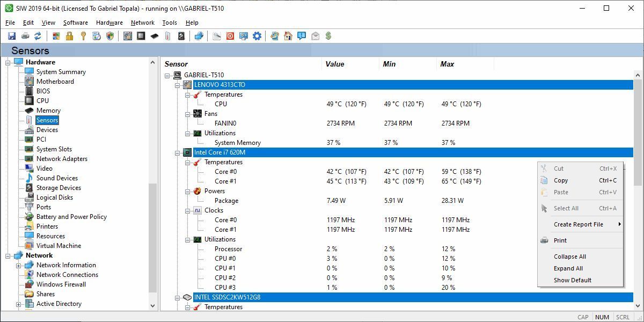Click the padlock toolbar icon
644x322 pixels.
[x=69, y=36]
